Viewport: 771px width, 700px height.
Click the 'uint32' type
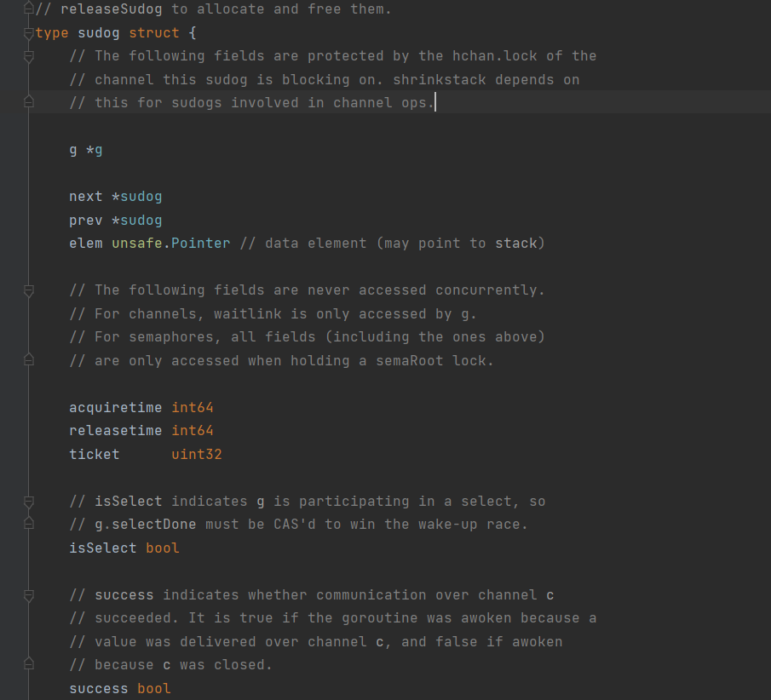click(x=197, y=454)
